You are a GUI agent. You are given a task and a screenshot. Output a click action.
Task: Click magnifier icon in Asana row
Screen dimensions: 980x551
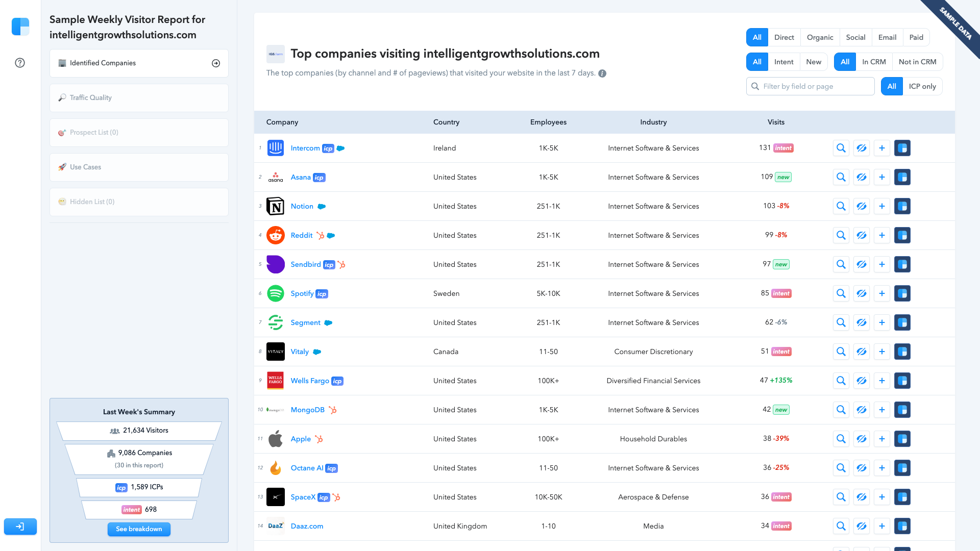coord(841,177)
